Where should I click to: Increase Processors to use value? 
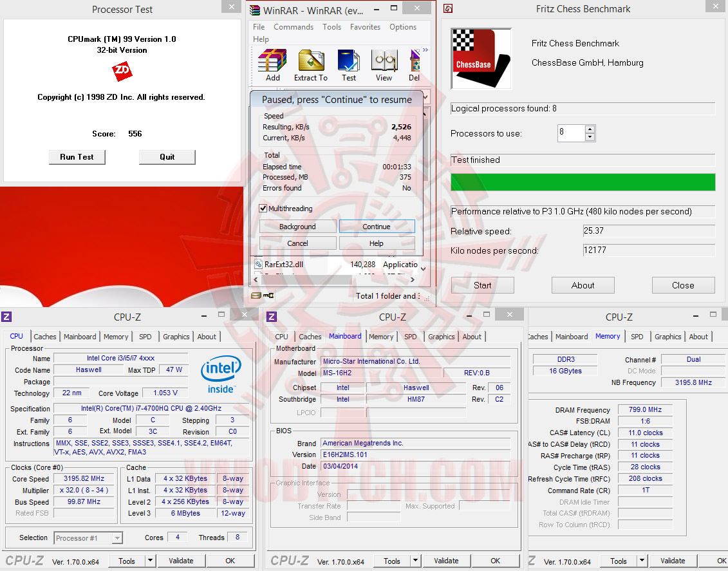(590, 129)
